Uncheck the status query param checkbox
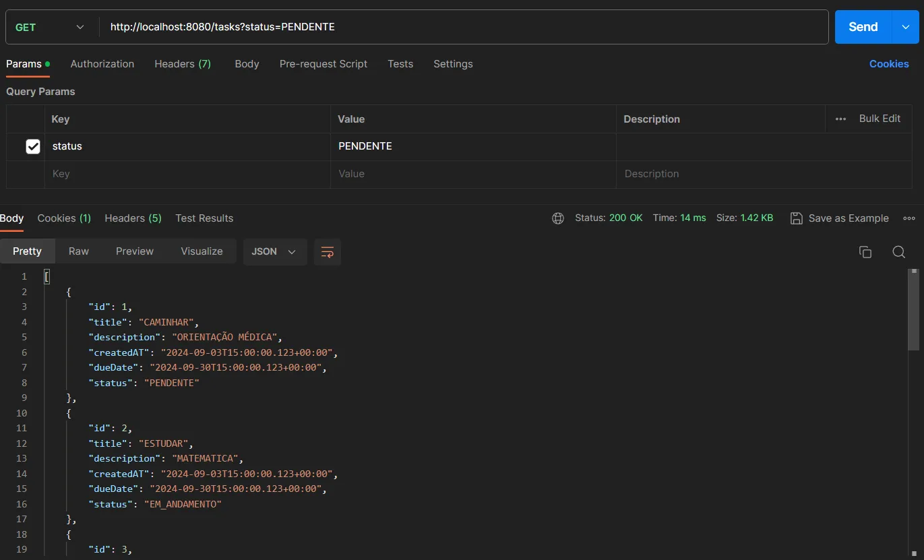Viewport: 924px width, 560px height. 33,146
